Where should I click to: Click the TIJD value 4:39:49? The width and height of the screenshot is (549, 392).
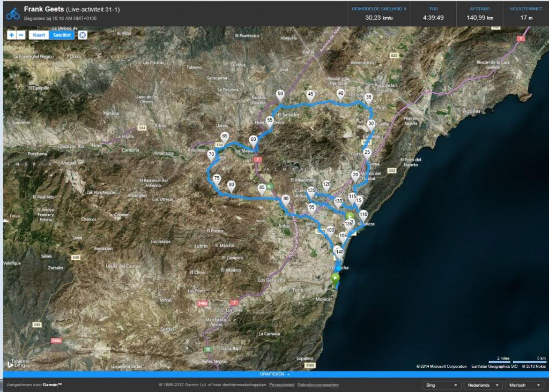click(x=433, y=18)
